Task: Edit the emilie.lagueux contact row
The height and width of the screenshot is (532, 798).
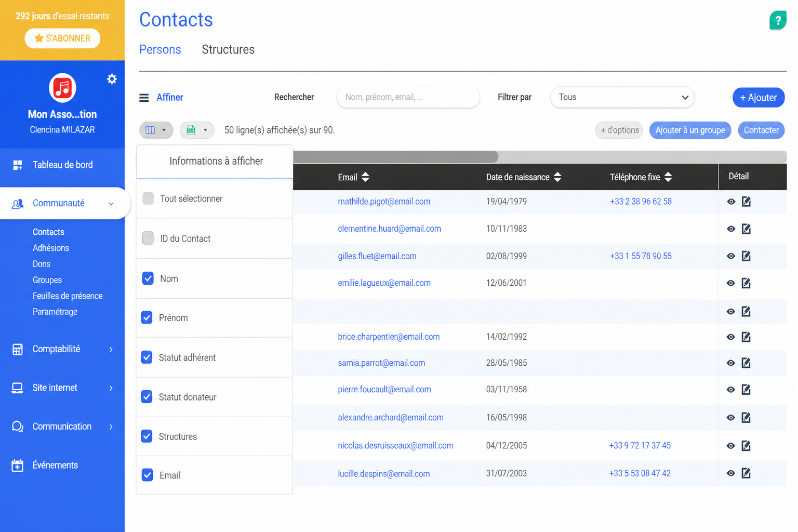Action: 746,283
